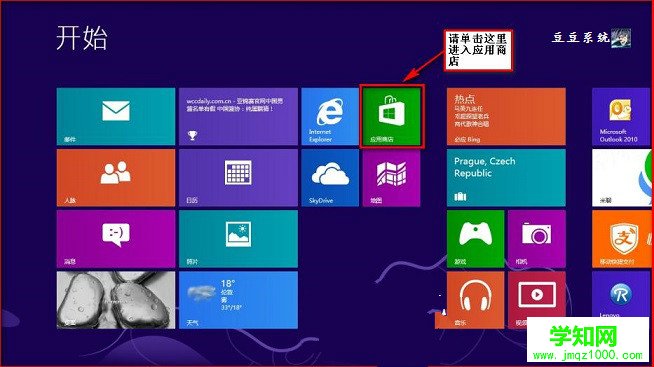Open the Games tile with Xbox controller
This screenshot has width=654, height=367.
(475, 239)
